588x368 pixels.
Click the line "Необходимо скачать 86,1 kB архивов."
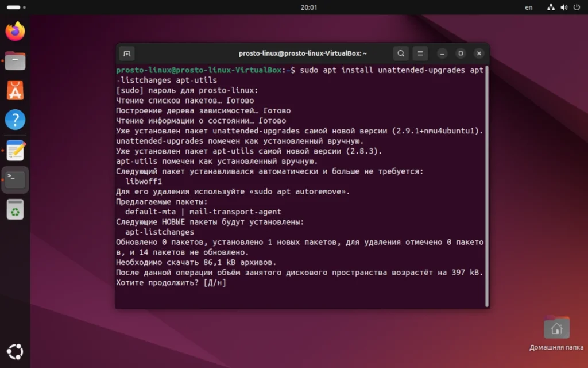196,262
